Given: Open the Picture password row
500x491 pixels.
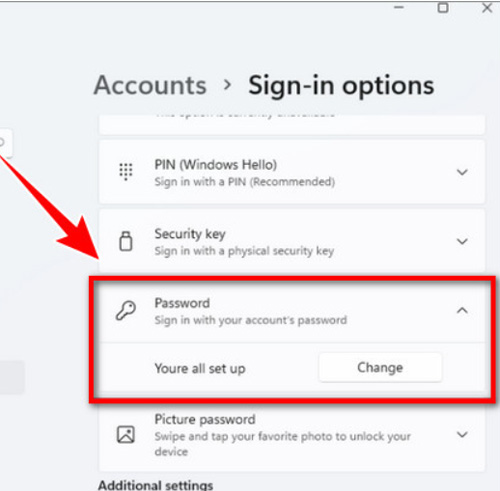Looking at the screenshot, I should 292,435.
